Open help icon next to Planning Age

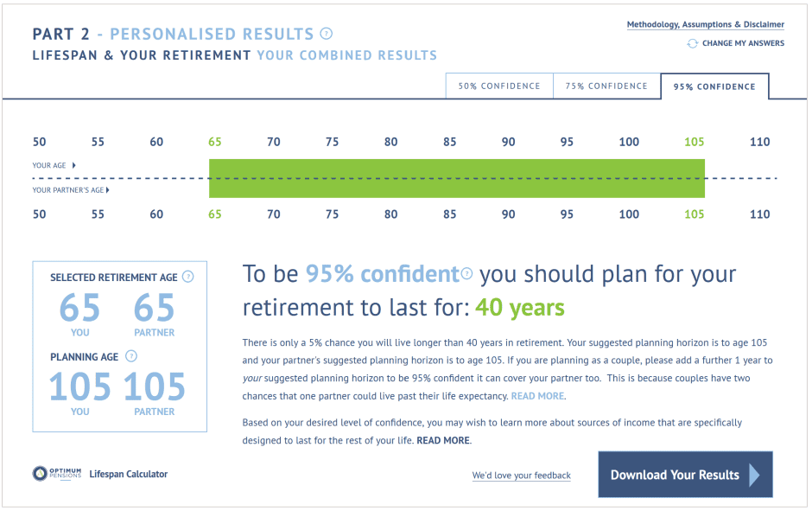131,356
